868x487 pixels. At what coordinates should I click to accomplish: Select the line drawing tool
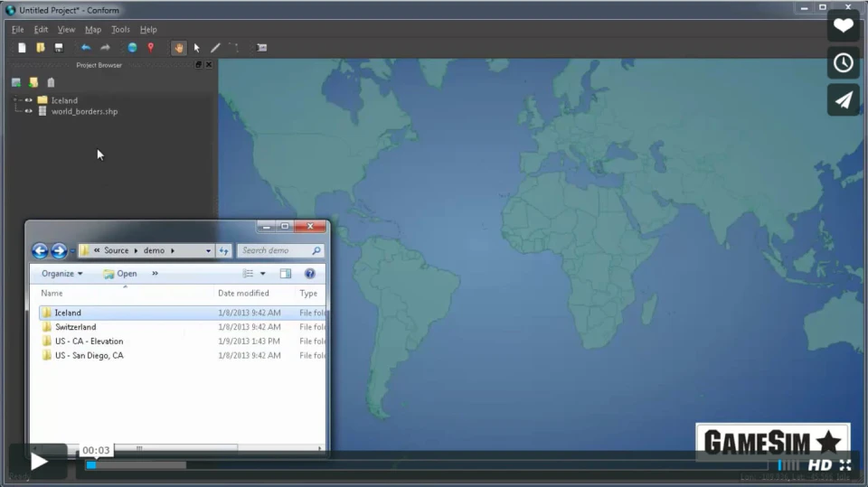[215, 48]
